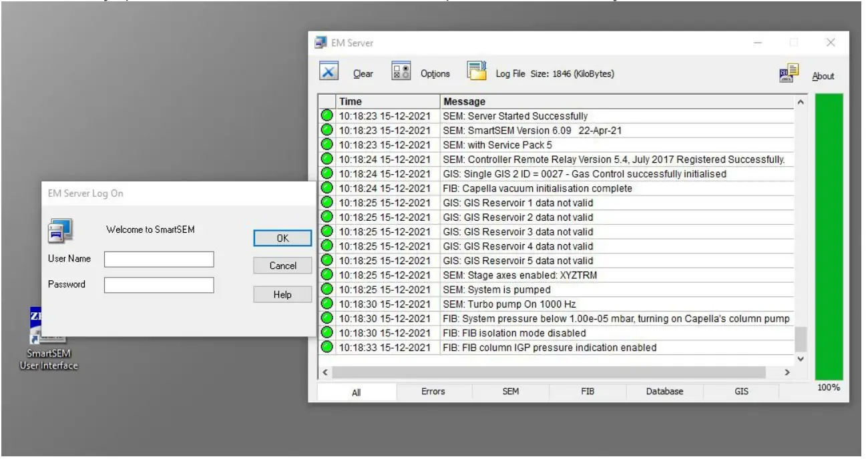
Task: Click the log scroll down arrow
Action: pyautogui.click(x=801, y=359)
